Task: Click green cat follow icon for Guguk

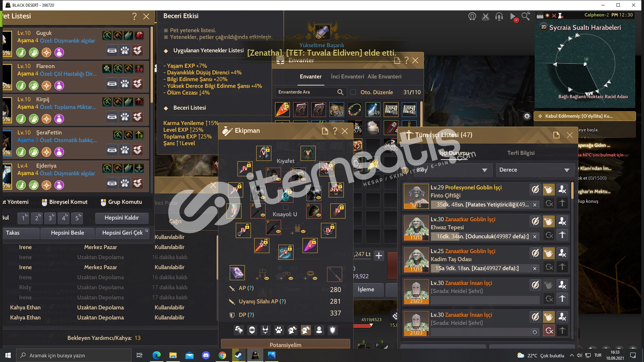Action: point(21,52)
